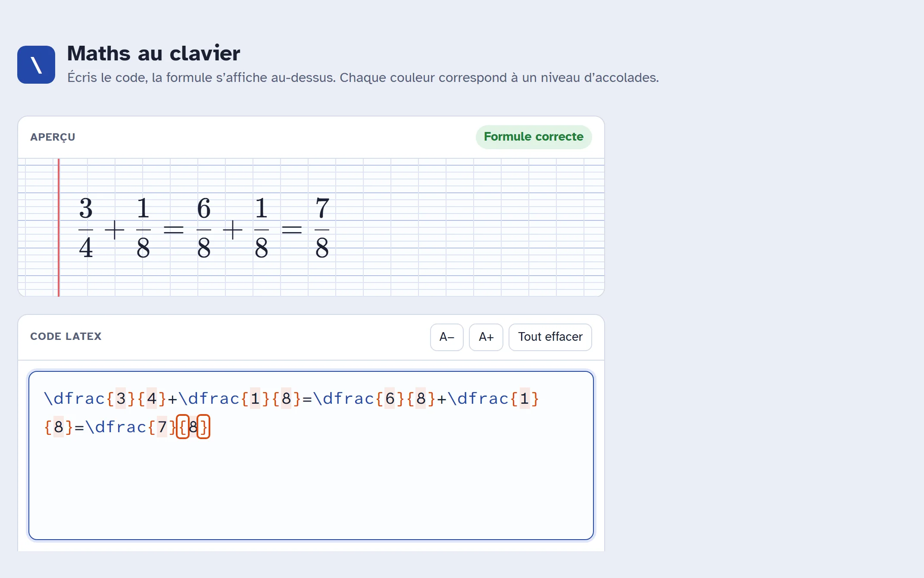Click the rendered result fraction 7 over 8

(x=322, y=228)
